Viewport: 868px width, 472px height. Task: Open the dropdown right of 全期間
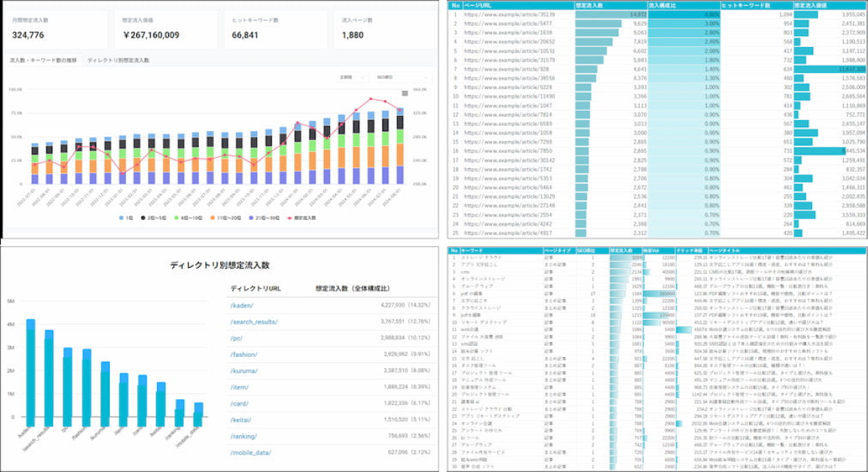[401, 77]
